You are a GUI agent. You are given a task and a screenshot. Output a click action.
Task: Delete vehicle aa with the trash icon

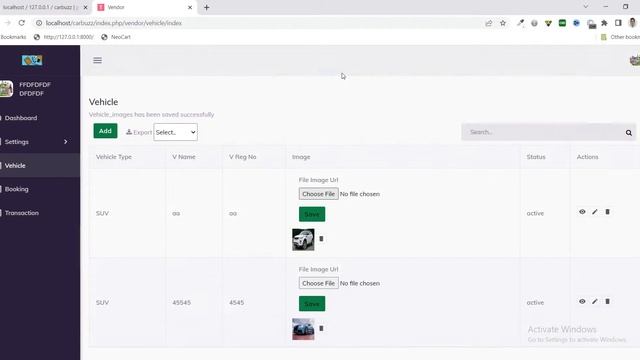click(607, 212)
